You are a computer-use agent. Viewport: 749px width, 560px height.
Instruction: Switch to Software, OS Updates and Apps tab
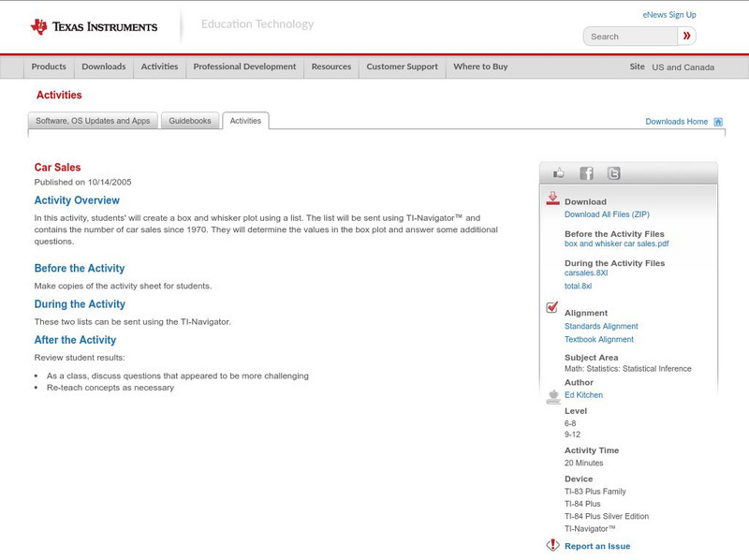click(93, 121)
